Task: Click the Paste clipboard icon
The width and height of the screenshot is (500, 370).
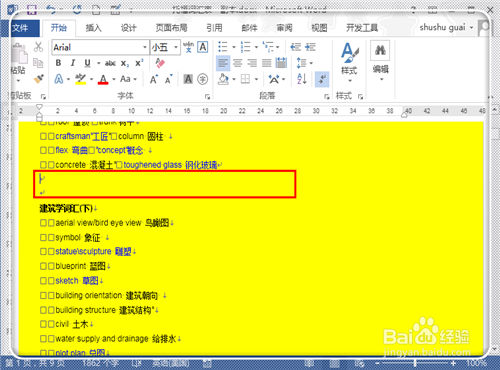Action: point(20,54)
